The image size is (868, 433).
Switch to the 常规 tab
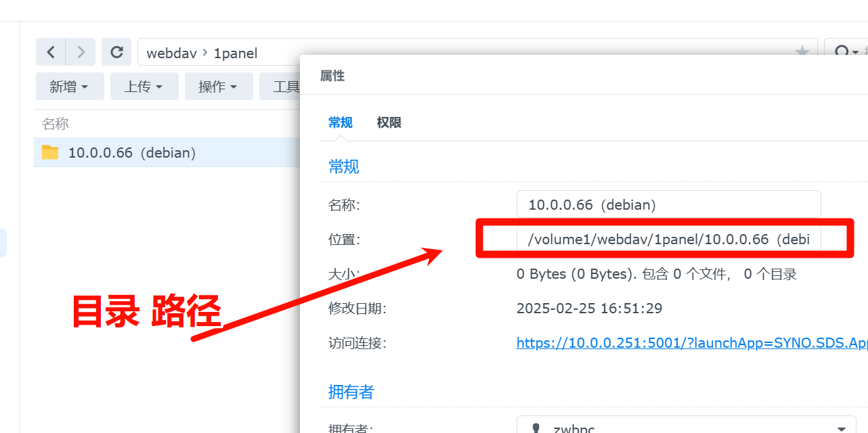340,122
